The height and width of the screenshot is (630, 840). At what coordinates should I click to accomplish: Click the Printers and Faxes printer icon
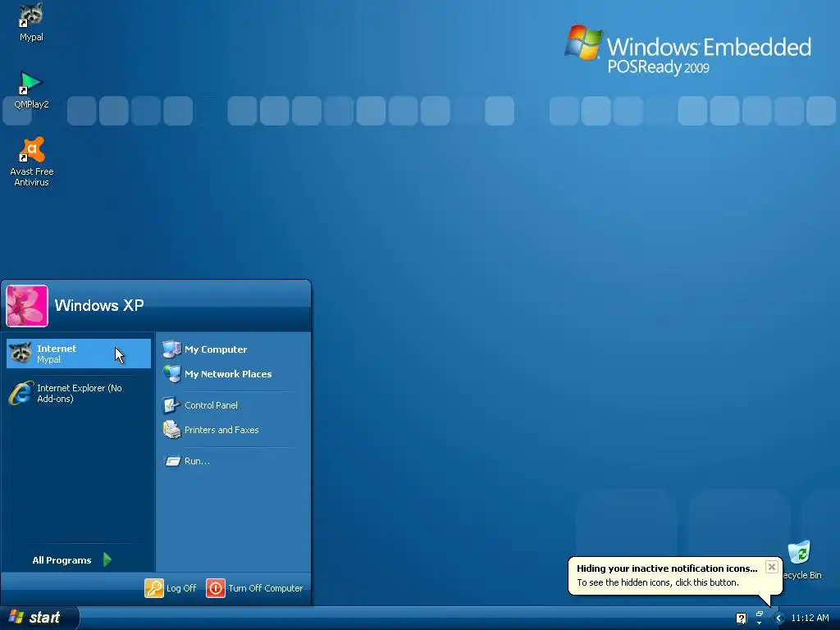click(x=171, y=430)
